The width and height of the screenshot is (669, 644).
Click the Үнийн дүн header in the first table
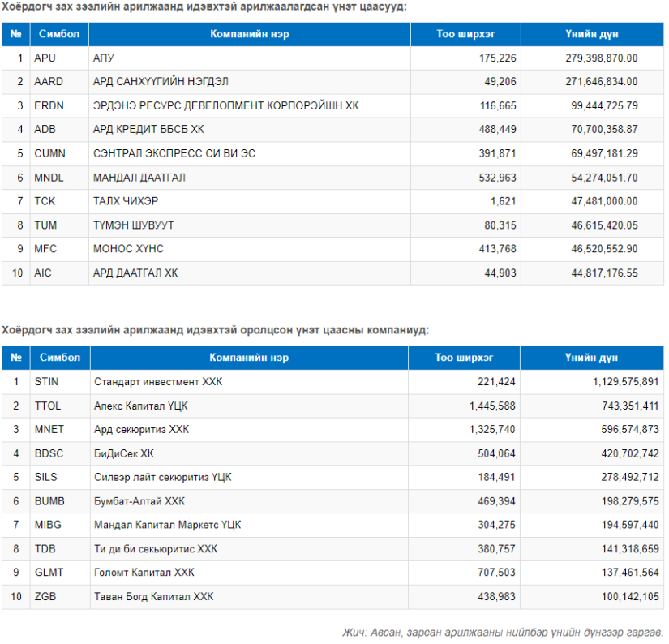[592, 34]
